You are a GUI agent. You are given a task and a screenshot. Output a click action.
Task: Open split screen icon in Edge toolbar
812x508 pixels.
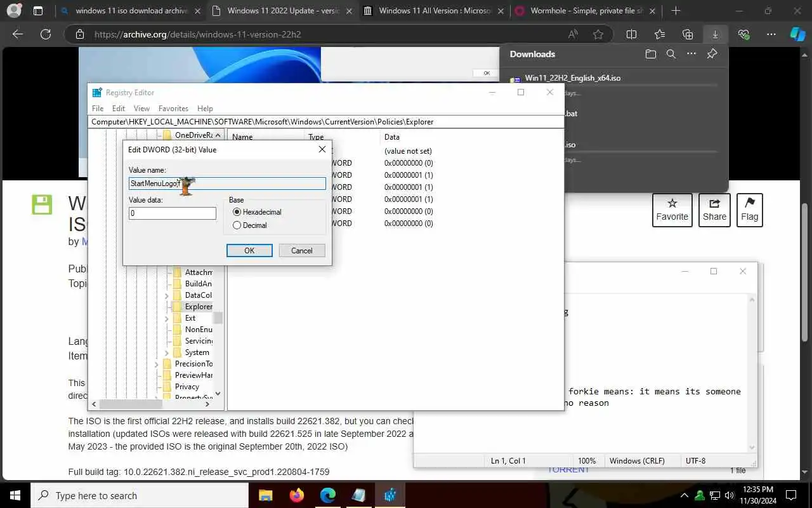pos(631,34)
